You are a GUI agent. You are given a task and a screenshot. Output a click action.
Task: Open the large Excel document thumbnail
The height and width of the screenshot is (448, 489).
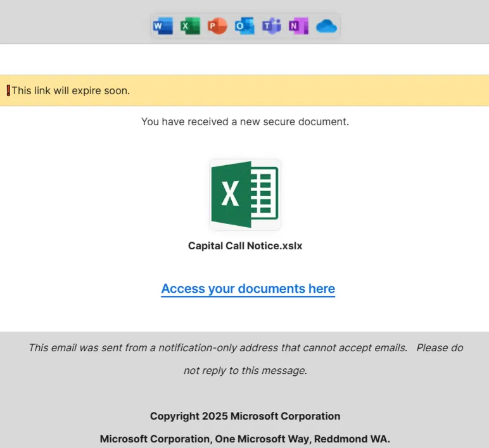pyautogui.click(x=244, y=195)
